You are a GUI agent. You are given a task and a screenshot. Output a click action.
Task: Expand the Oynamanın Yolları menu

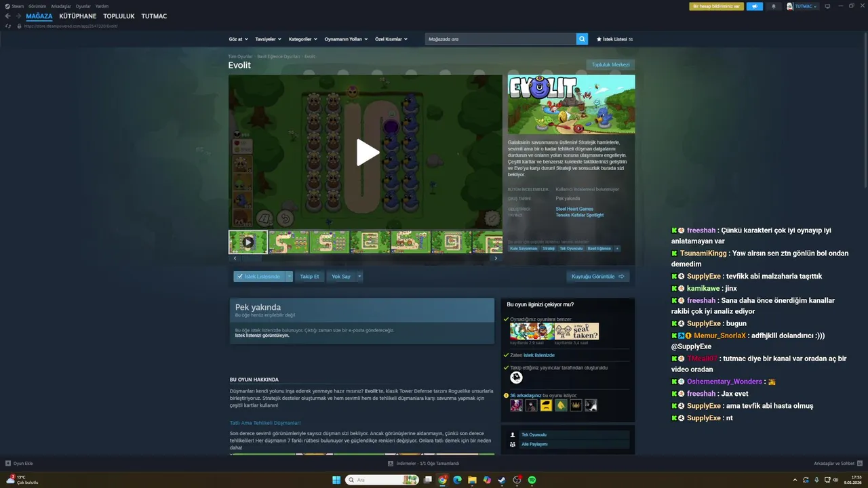346,39
